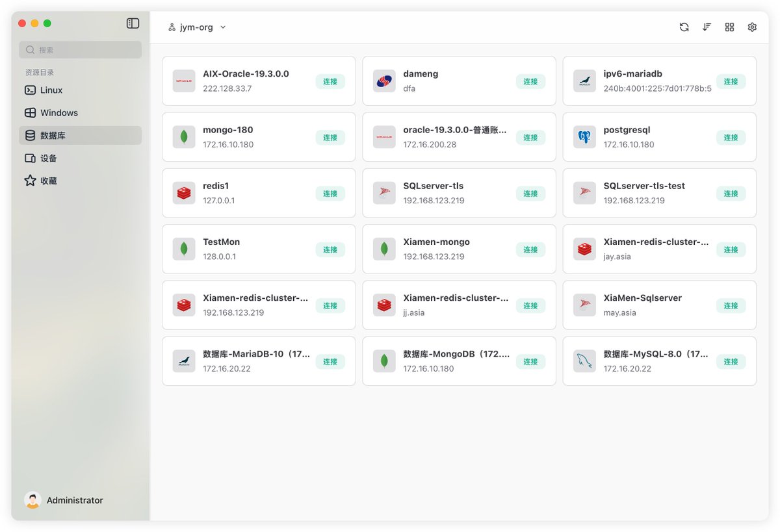
Task: Click the redis1 cube icon
Action: coord(184,193)
